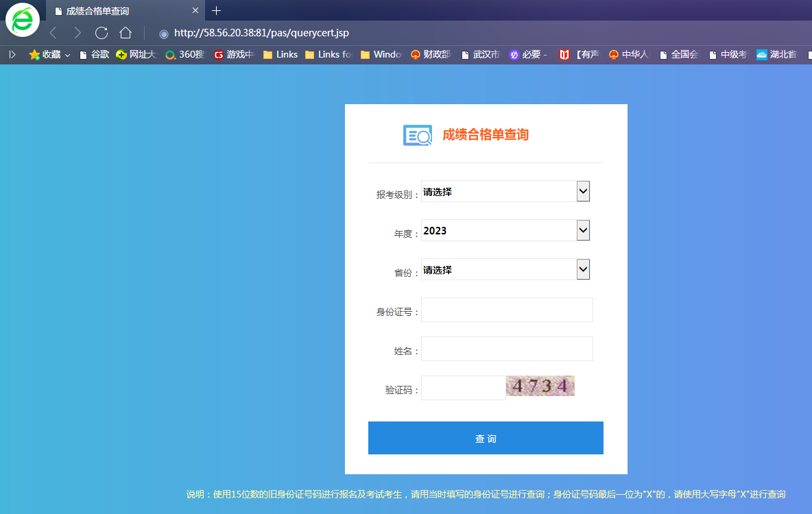
Task: Click the 验证码 input field
Action: 463,388
